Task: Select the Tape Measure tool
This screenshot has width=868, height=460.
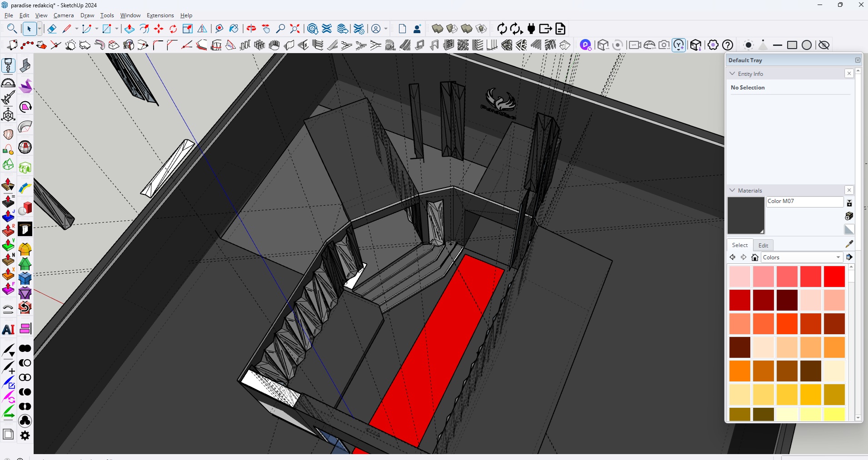Action: (219, 29)
